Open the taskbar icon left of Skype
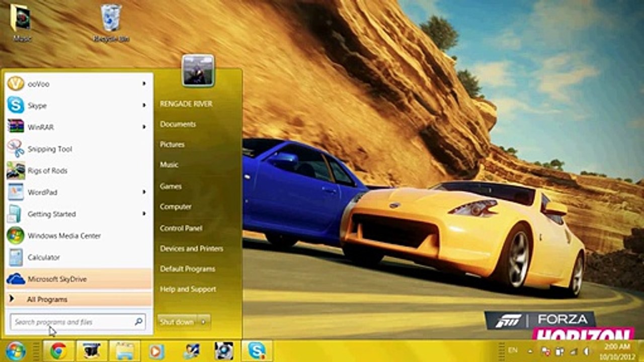 [223, 351]
